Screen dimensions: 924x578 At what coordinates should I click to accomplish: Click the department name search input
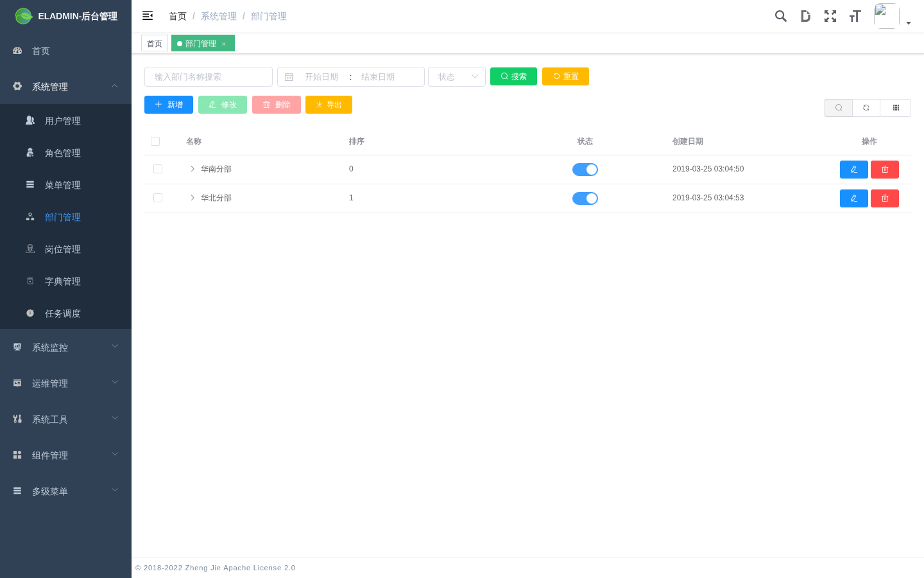pyautogui.click(x=209, y=77)
